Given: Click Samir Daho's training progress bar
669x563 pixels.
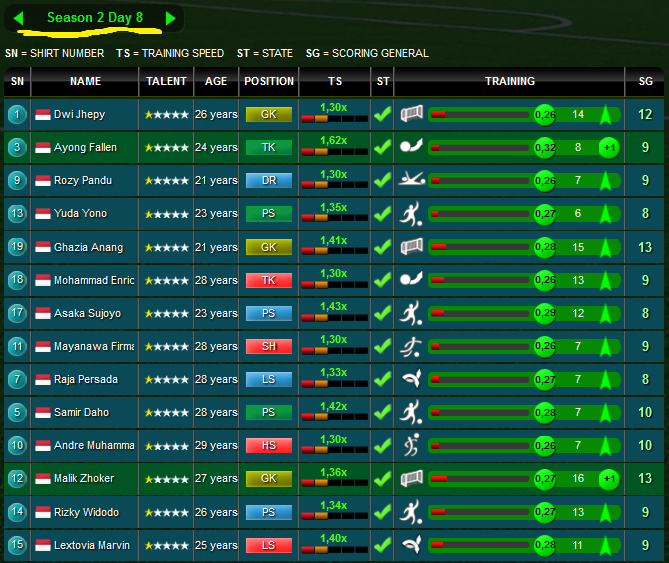Looking at the screenshot, I should [482, 412].
